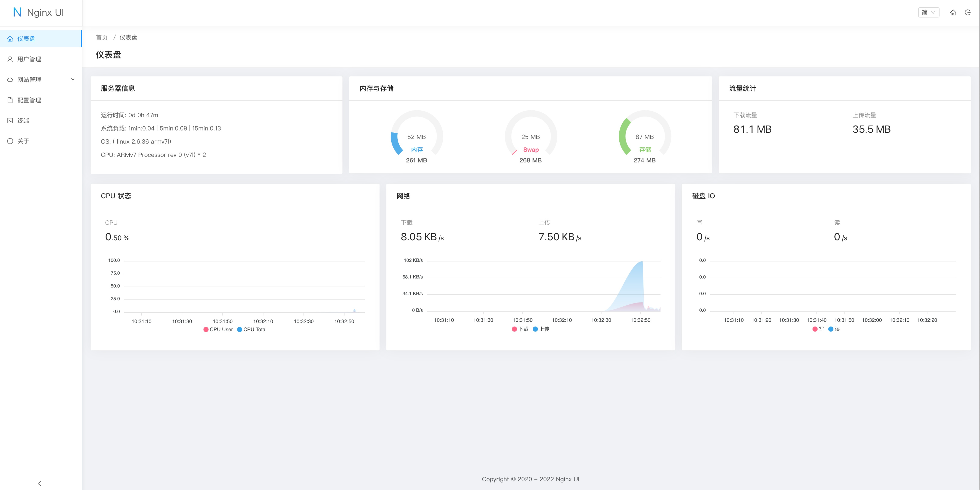980x490 pixels.
Task: Click the info icon beside 关于
Action: tap(10, 141)
